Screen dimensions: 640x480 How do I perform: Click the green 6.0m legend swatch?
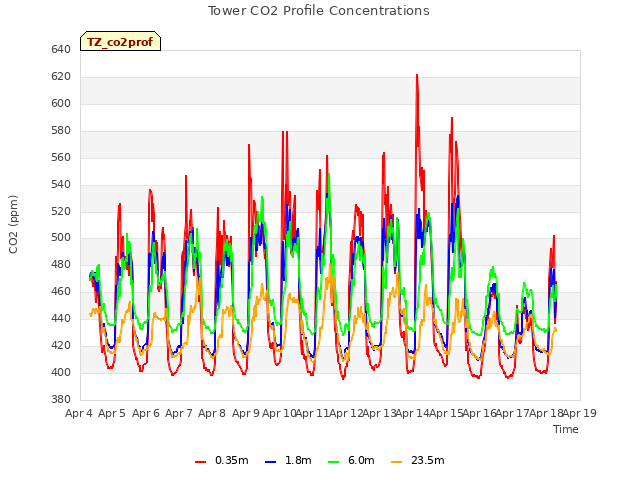(x=334, y=462)
